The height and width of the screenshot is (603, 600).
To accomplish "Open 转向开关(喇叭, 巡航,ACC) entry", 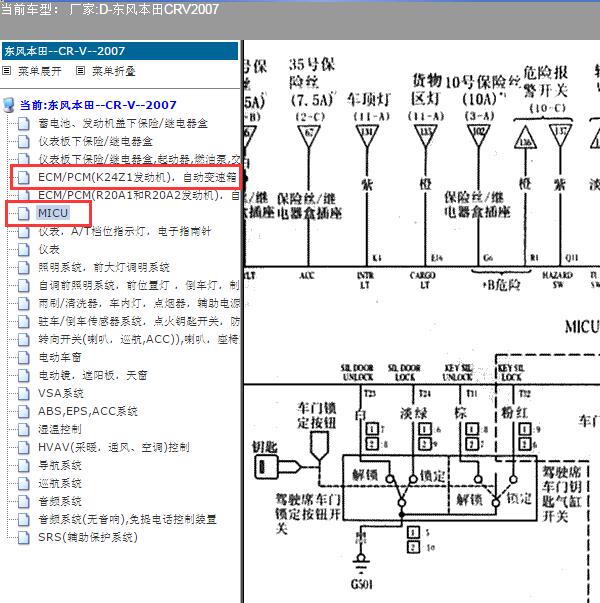I will [139, 340].
